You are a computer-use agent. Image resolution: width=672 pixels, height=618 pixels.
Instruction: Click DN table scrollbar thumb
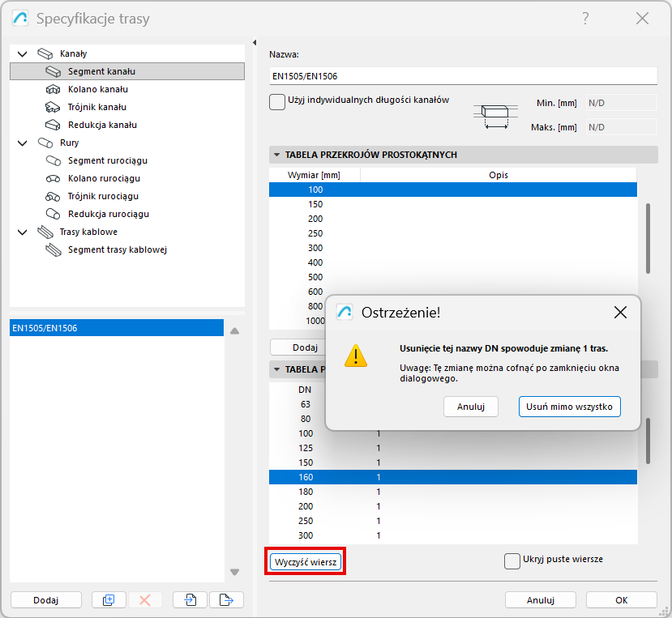648,441
